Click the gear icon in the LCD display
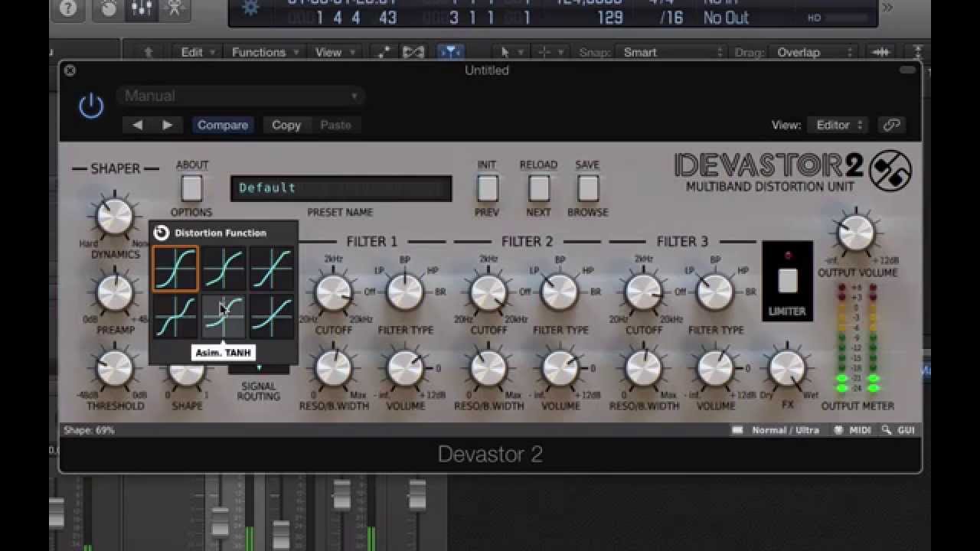This screenshot has width=980, height=551. click(x=251, y=8)
